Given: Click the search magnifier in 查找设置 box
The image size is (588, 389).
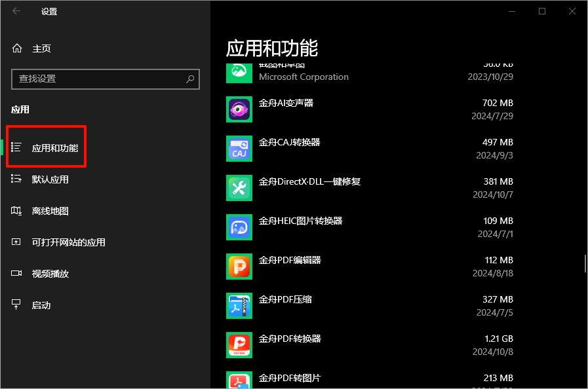Looking at the screenshot, I should pyautogui.click(x=190, y=79).
